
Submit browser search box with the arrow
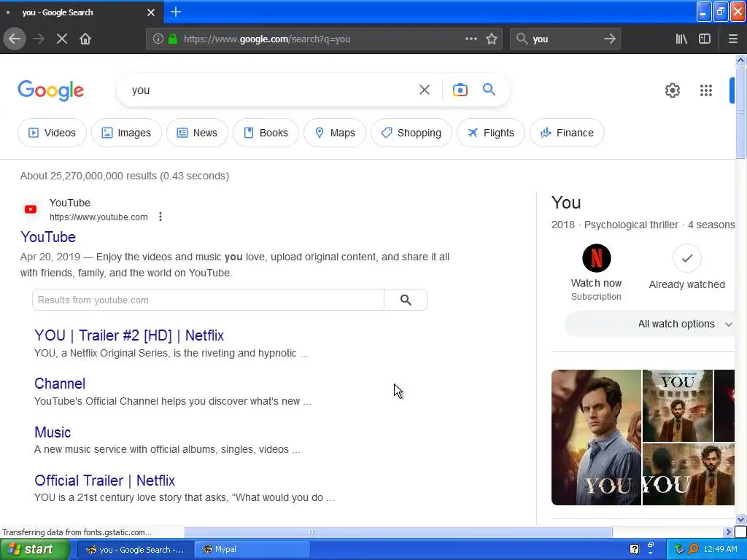(x=610, y=39)
